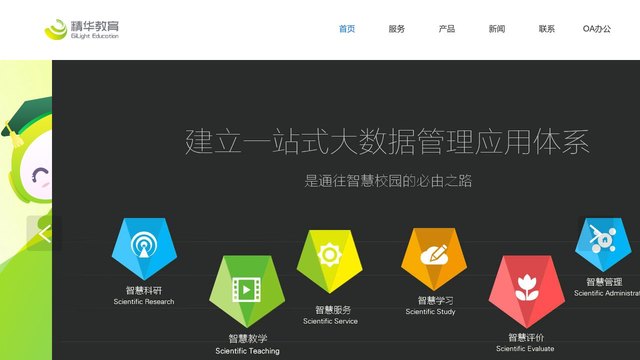The width and height of the screenshot is (640, 360).
Task: Open the 联系 menu item
Action: click(x=547, y=29)
